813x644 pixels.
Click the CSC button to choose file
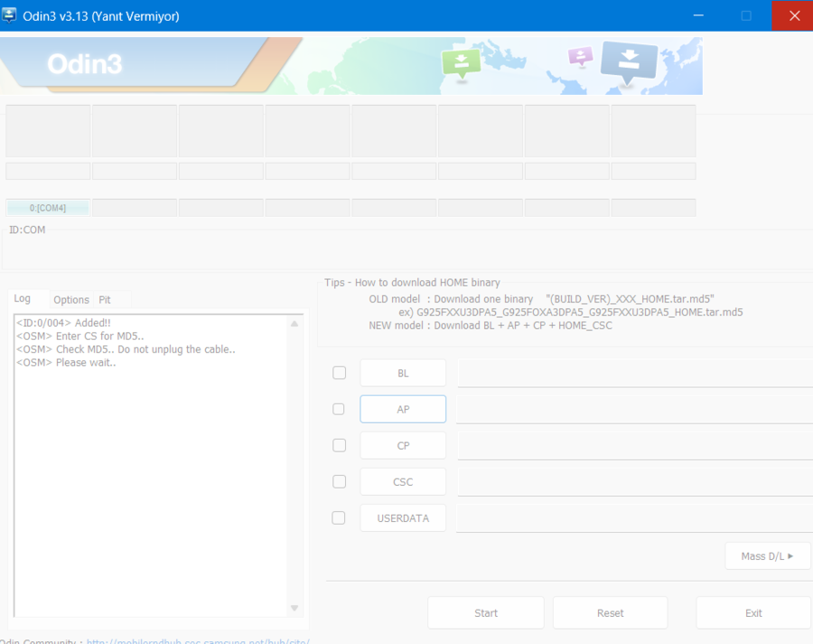(x=403, y=481)
